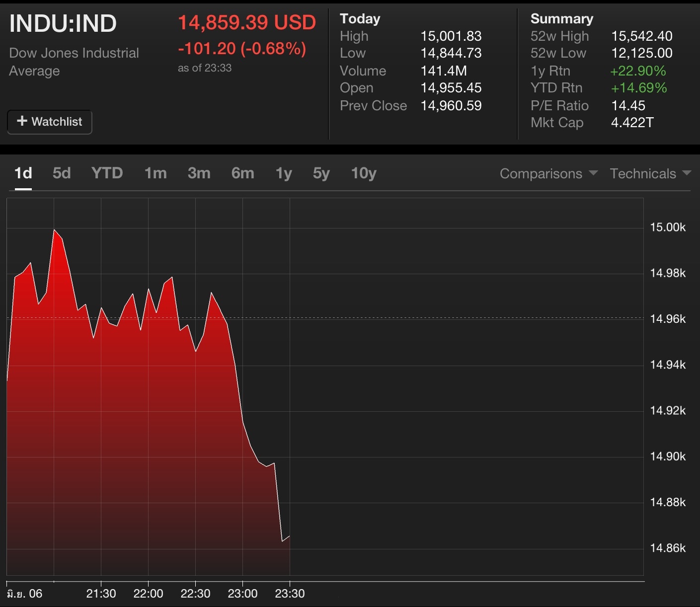This screenshot has height=607, width=700.
Task: Show the 10y chart range
Action: 364,173
